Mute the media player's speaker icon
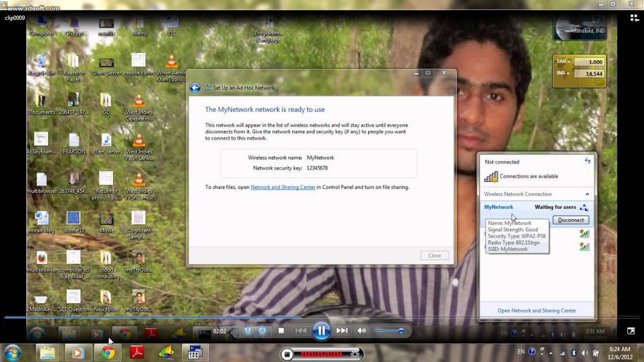 [x=361, y=330]
